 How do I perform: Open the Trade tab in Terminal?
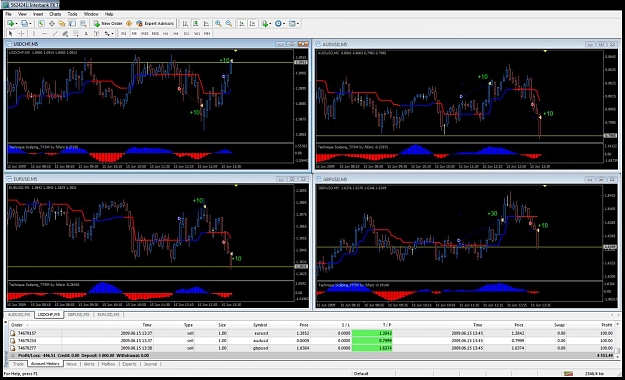(x=18, y=364)
